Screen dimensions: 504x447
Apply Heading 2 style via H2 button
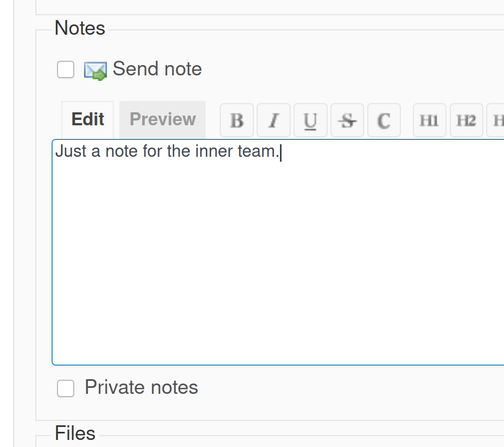coord(466,120)
